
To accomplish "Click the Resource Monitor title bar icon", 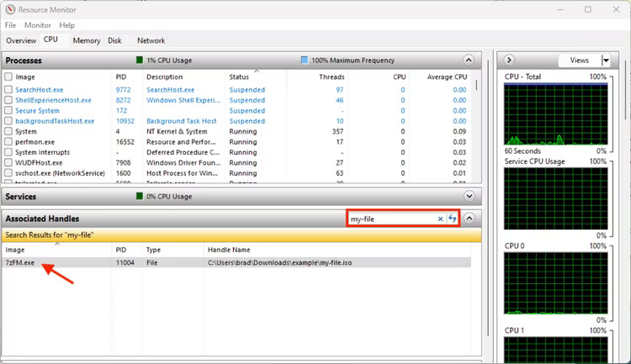I will click(10, 9).
